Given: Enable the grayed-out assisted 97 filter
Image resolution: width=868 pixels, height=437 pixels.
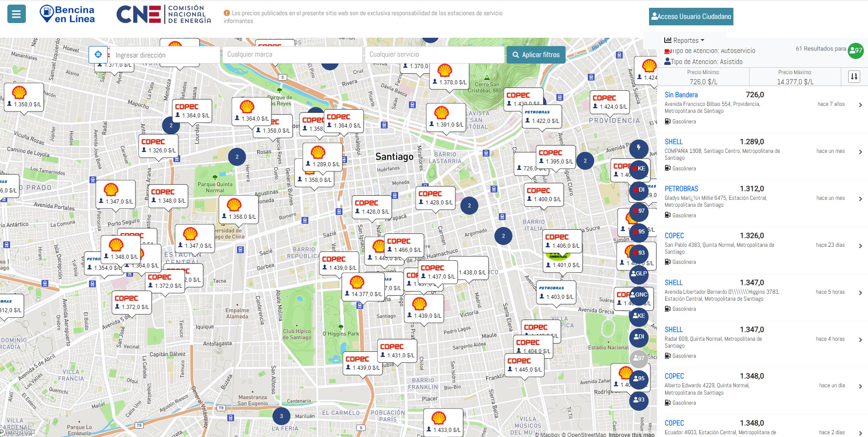Looking at the screenshot, I should click(x=639, y=358).
